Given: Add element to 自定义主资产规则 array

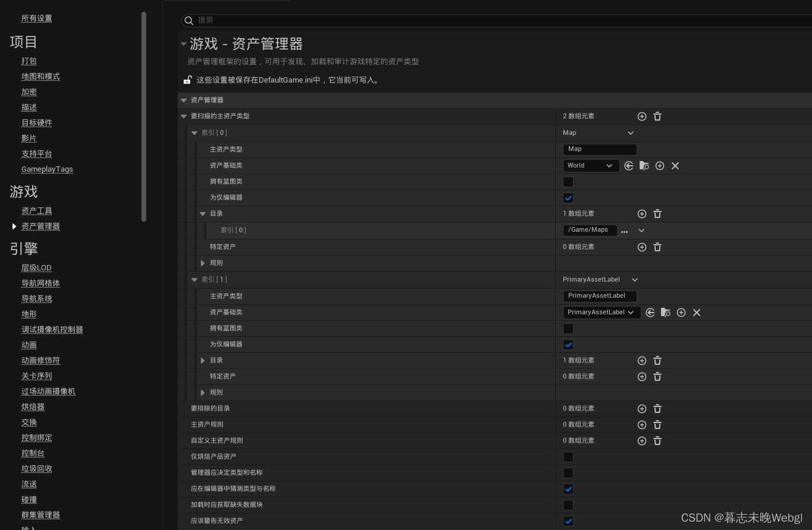Looking at the screenshot, I should (x=642, y=441).
